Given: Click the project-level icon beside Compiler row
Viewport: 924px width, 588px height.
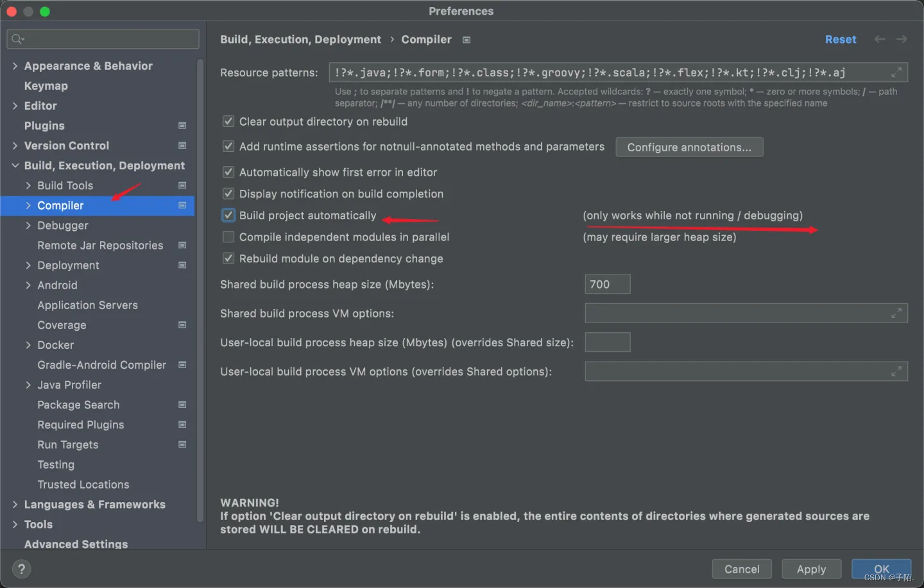Looking at the screenshot, I should click(182, 205).
